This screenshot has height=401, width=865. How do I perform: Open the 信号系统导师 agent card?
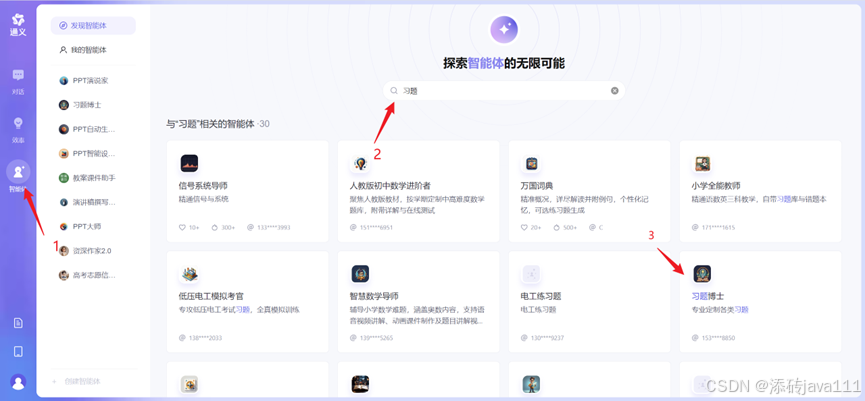247,191
